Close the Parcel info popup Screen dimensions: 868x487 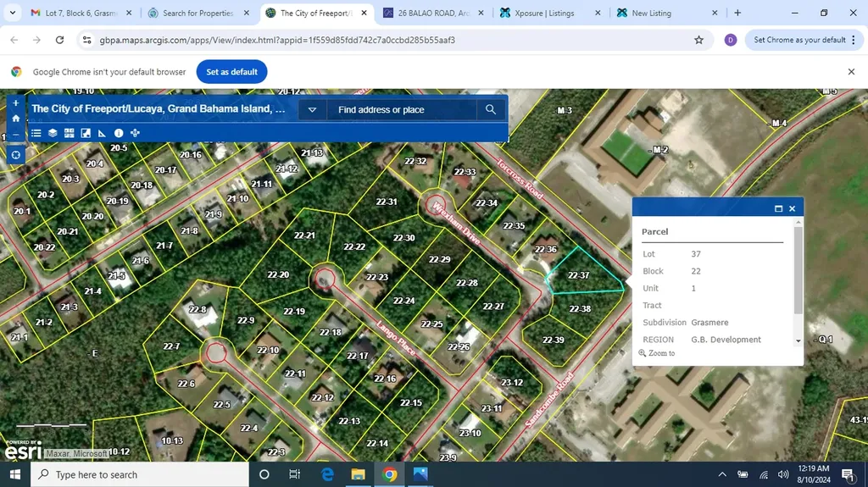click(792, 208)
